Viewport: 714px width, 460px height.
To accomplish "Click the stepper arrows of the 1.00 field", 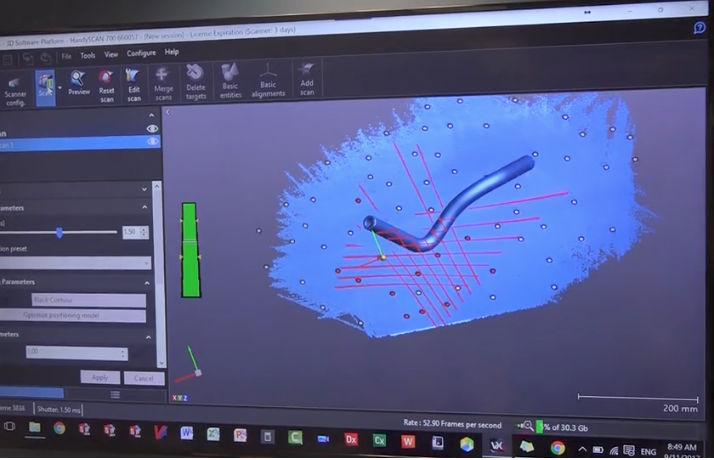I will [x=123, y=353].
